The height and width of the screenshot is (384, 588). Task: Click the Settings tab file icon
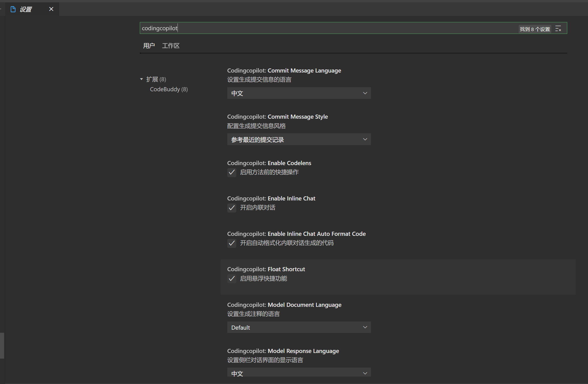pos(13,9)
